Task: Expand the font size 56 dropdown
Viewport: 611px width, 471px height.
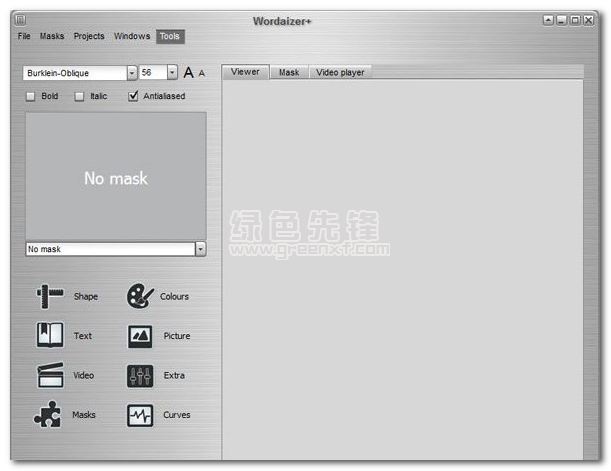Action: coord(172,72)
